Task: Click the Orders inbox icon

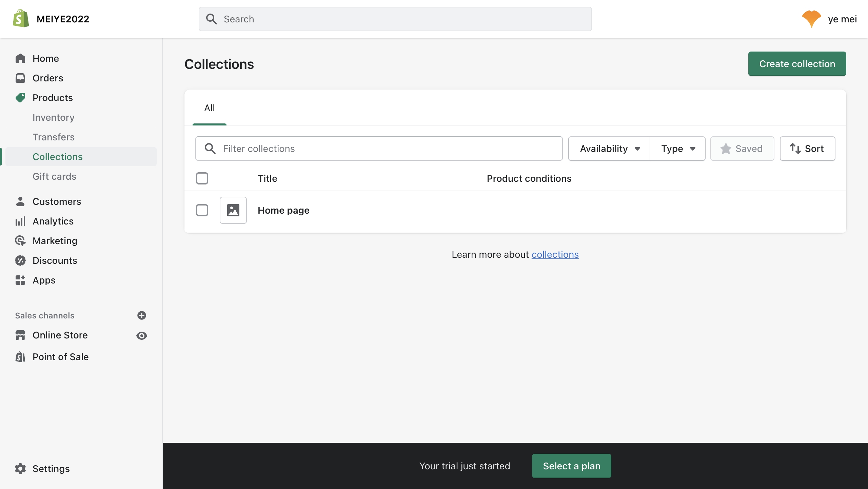Action: tap(20, 78)
